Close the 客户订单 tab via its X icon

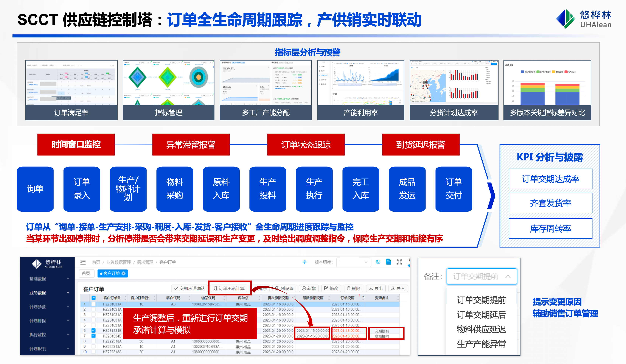click(x=123, y=273)
